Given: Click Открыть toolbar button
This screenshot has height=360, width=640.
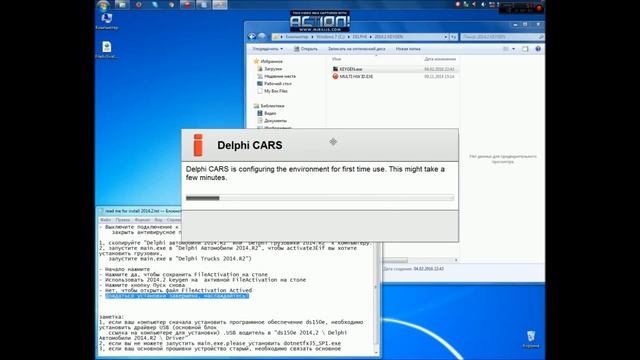Looking at the screenshot, I should pos(306,49).
